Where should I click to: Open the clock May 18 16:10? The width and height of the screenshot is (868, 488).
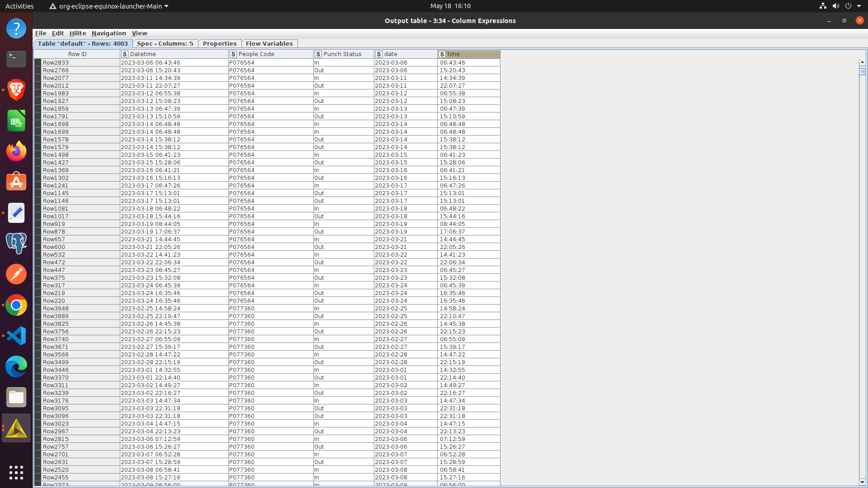(450, 6)
